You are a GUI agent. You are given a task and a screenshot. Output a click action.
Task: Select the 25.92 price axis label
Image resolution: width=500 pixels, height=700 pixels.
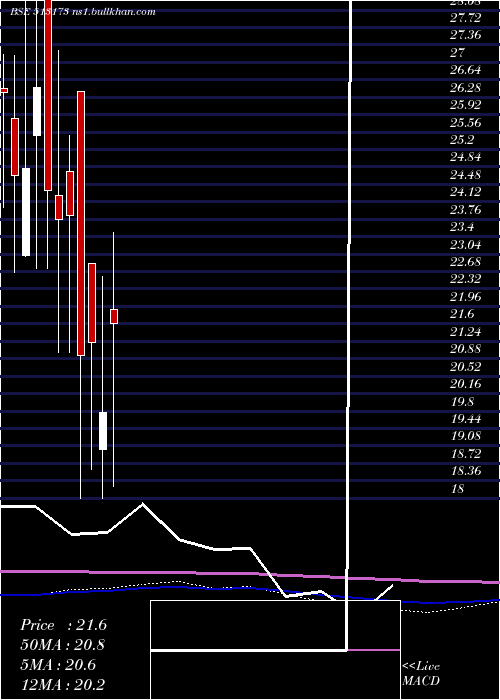(466, 105)
